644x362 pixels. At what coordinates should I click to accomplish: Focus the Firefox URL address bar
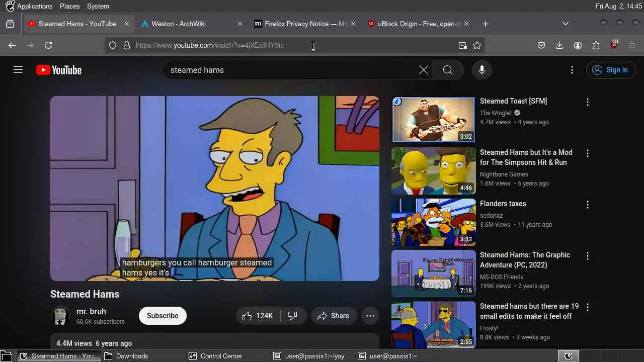pyautogui.click(x=294, y=45)
